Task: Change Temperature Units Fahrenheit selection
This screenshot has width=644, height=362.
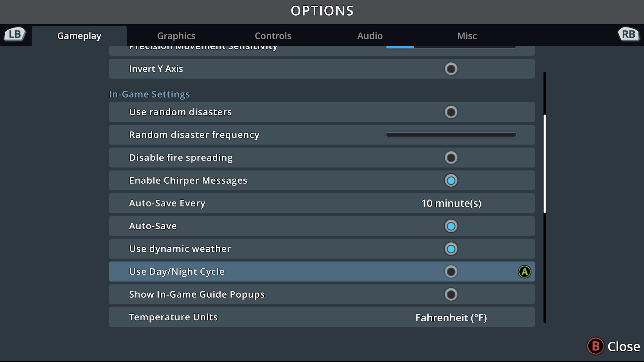Action: pyautogui.click(x=451, y=317)
